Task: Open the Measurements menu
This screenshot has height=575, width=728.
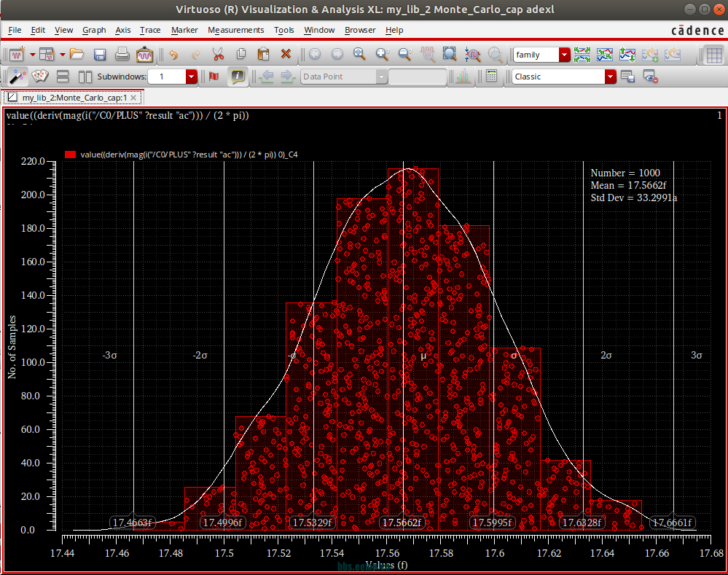Action: pos(236,30)
